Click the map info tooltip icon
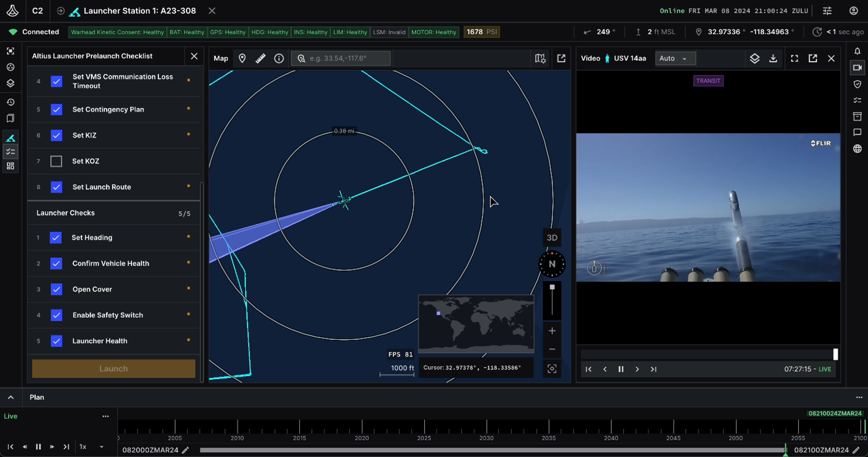The image size is (868, 457). (279, 58)
